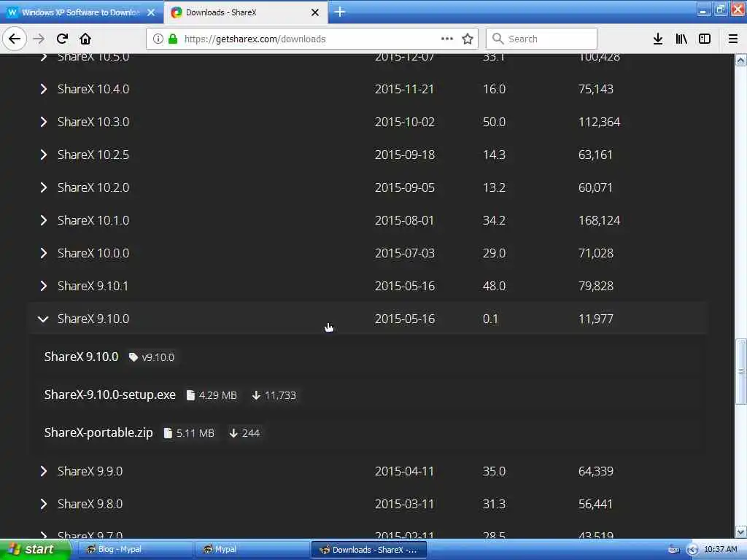Click date 2015-11-21 cell
The height and width of the screenshot is (560, 747).
(x=404, y=89)
